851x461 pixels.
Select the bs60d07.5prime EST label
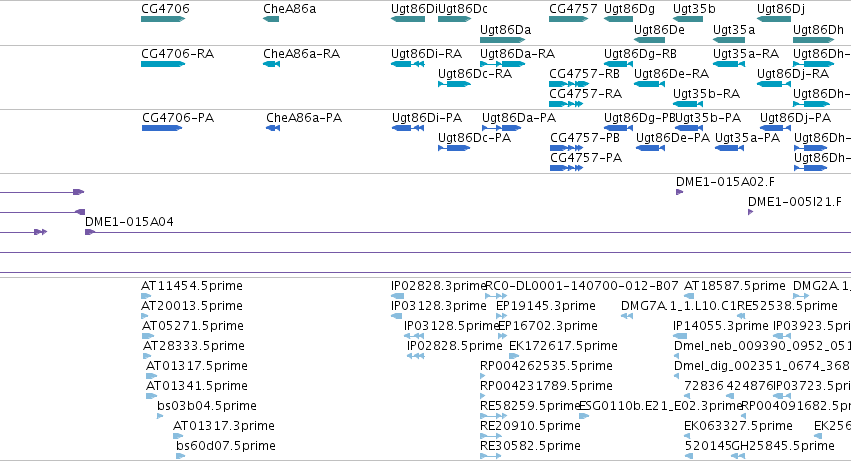(x=226, y=447)
